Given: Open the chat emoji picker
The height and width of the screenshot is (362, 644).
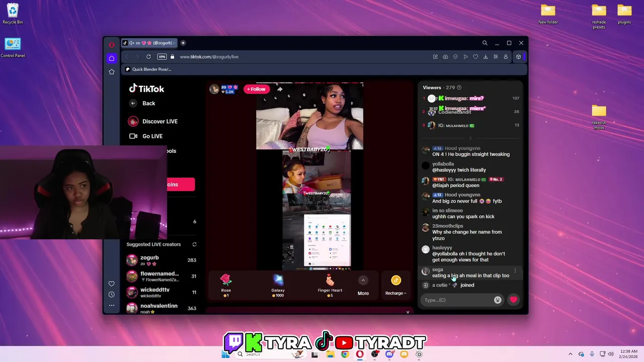Looking at the screenshot, I should [x=498, y=300].
